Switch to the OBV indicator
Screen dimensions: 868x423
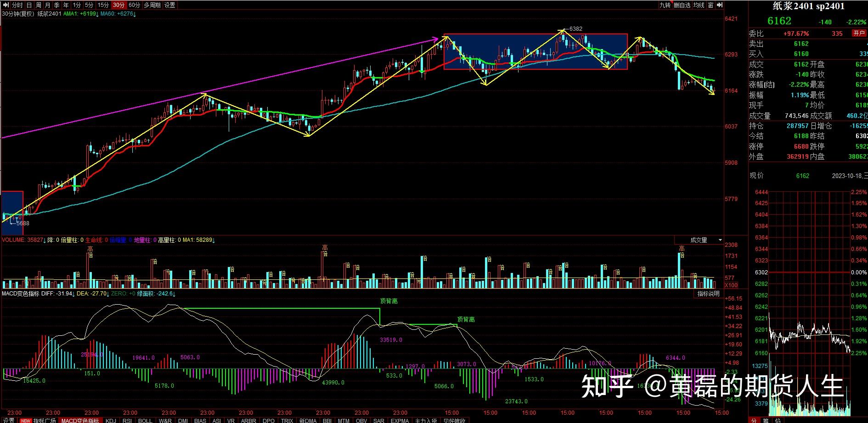pyautogui.click(x=361, y=420)
